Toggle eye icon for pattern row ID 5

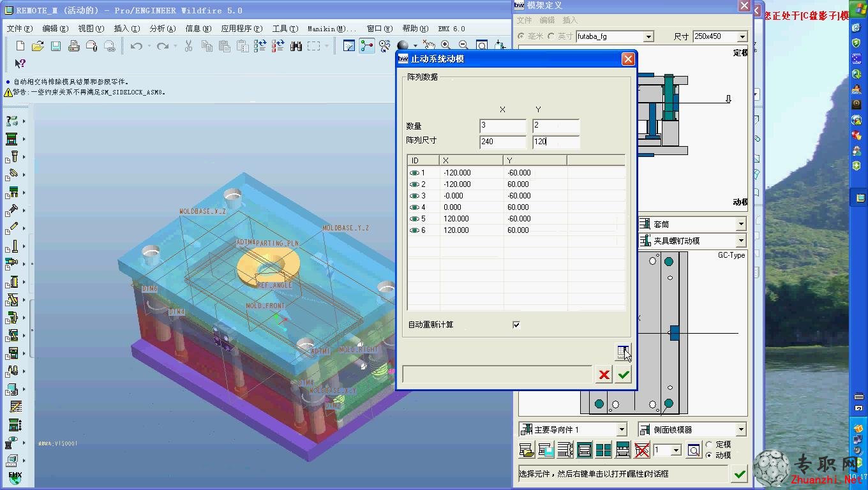click(x=414, y=219)
